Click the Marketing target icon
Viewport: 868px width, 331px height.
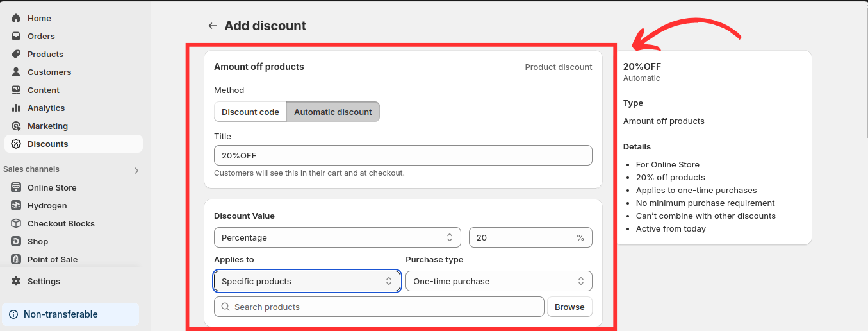click(16, 126)
